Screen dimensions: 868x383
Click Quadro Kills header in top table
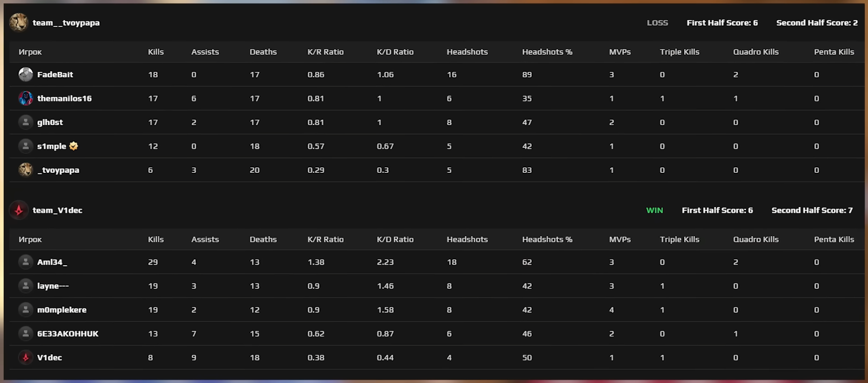coord(756,52)
